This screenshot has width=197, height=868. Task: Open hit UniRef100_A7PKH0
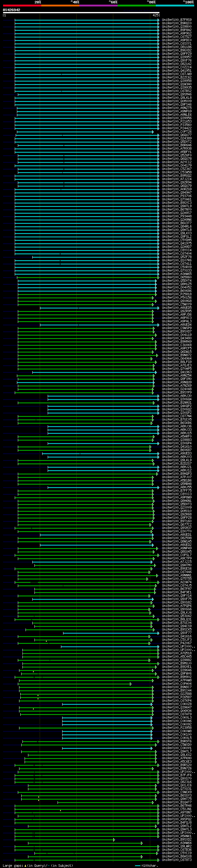click(x=177, y=758)
